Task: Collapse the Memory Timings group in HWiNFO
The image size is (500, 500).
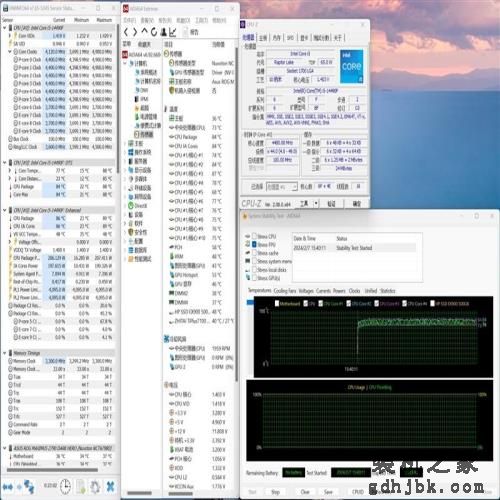Action: click(x=5, y=353)
